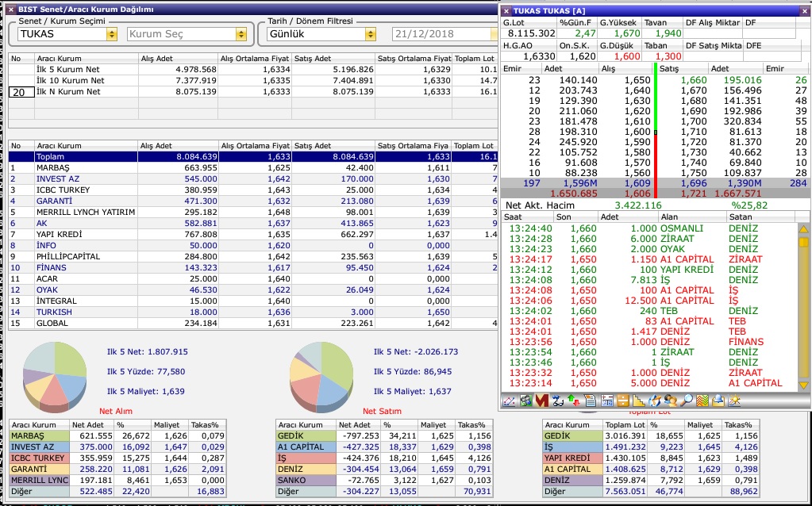Click the scroll down arrow in trades list
Viewport: 812px width, 506px height.
[804, 385]
